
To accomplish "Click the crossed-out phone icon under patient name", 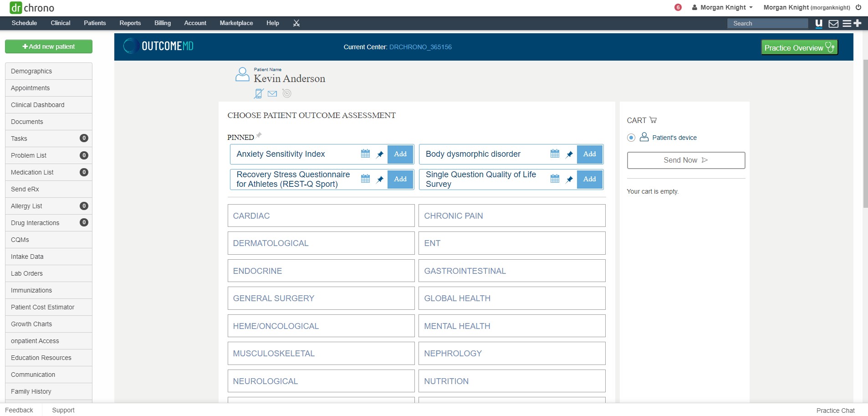I will (259, 94).
